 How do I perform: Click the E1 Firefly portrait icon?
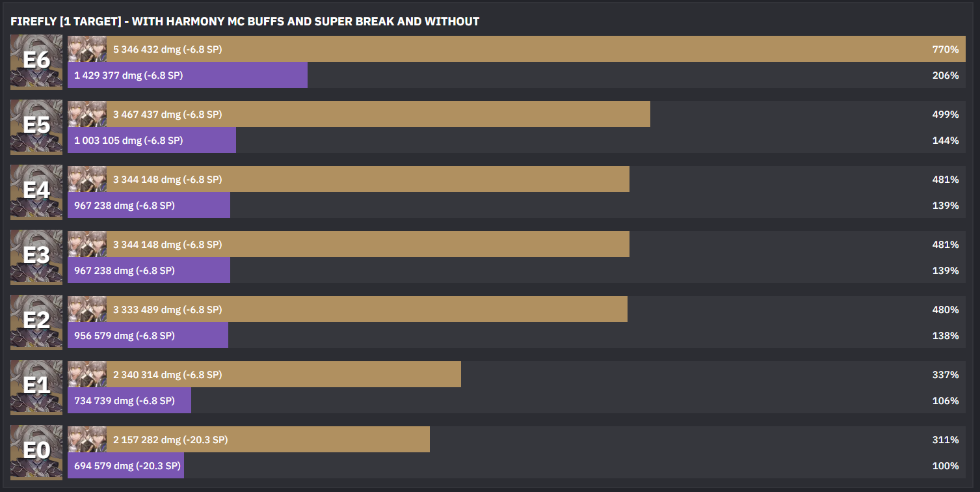[x=36, y=387]
